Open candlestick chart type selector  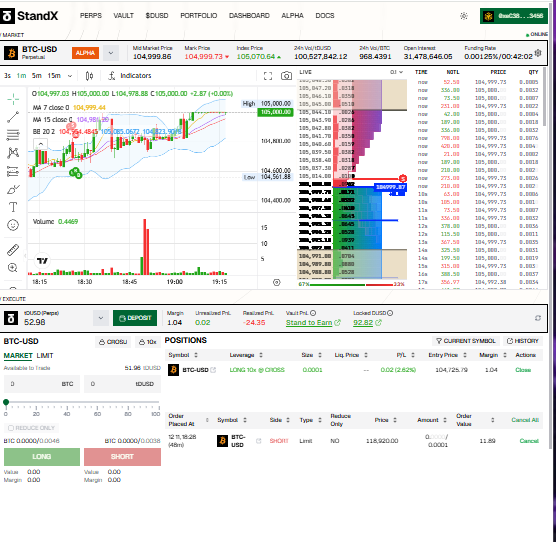point(89,76)
